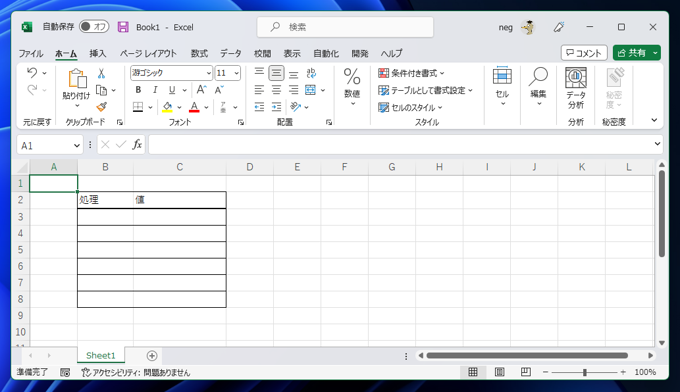This screenshot has height=392, width=680.
Task: Toggle the 自動保存 AutoSave switch
Action: 94,27
